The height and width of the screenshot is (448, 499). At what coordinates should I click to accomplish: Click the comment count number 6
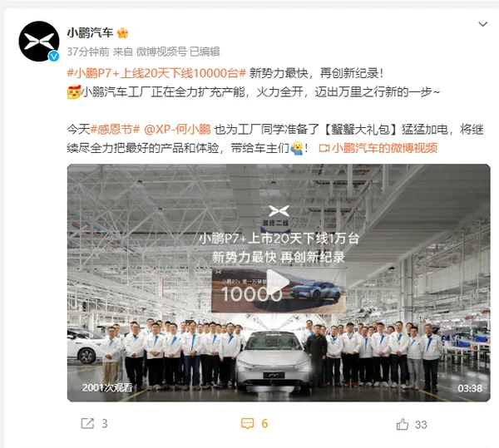[264, 424]
